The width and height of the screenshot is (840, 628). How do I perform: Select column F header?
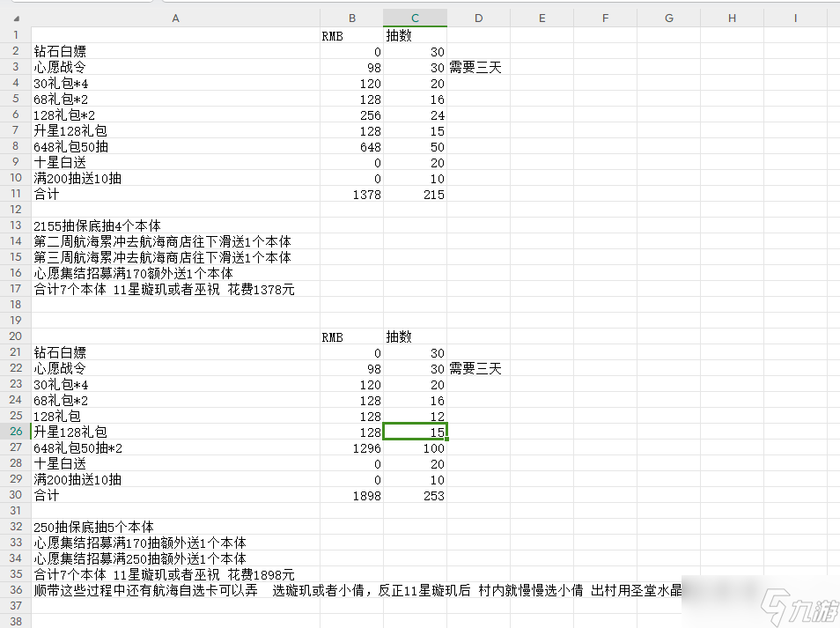tap(606, 18)
